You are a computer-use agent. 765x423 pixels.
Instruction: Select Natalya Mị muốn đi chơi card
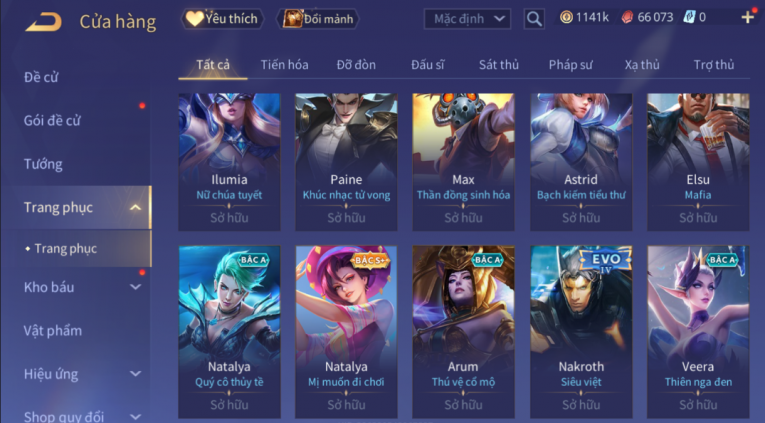click(346, 332)
